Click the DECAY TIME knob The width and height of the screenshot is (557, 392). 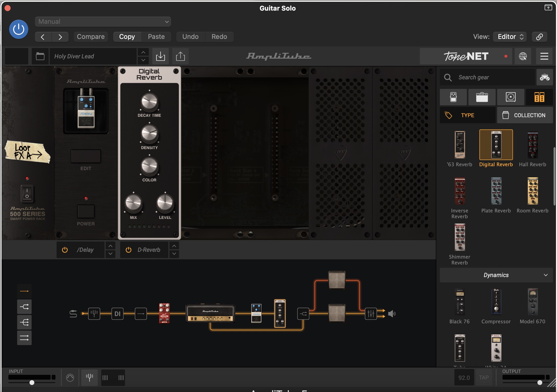pos(149,102)
